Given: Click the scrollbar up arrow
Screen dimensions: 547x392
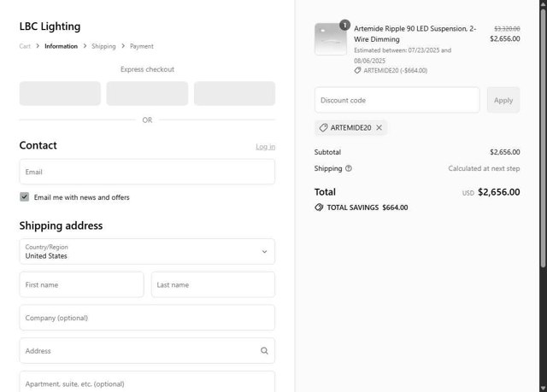Looking at the screenshot, I should click(x=543, y=3).
